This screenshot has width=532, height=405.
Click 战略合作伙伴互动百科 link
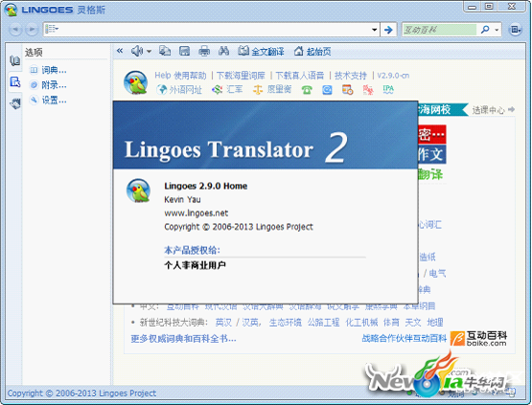coord(405,338)
